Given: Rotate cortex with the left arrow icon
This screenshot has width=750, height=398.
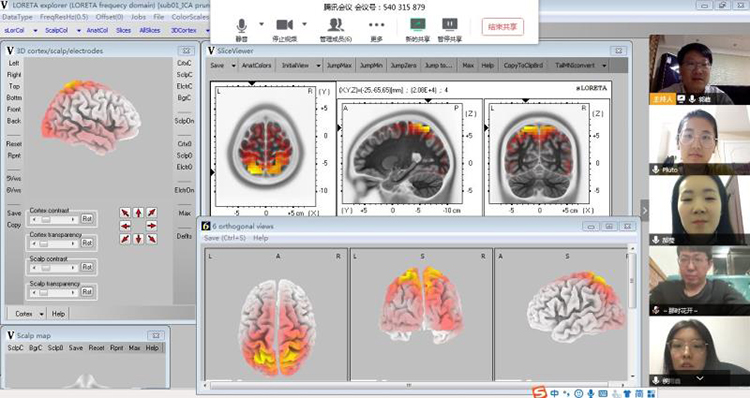Looking at the screenshot, I should pos(125,226).
